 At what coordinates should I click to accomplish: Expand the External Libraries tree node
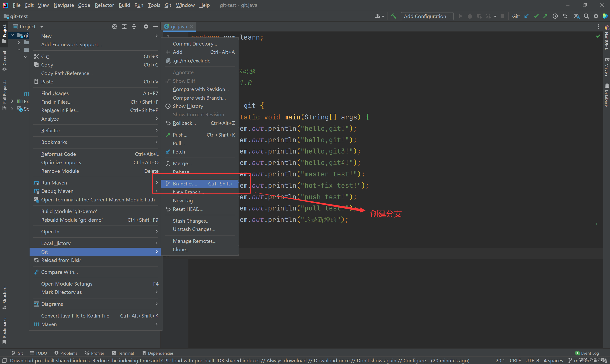click(12, 101)
